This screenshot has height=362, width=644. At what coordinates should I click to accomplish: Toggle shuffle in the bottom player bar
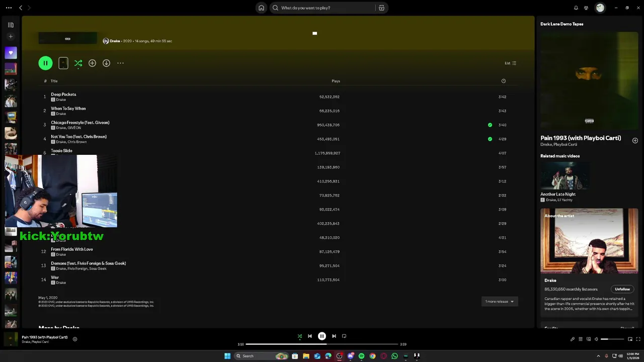pos(299,336)
